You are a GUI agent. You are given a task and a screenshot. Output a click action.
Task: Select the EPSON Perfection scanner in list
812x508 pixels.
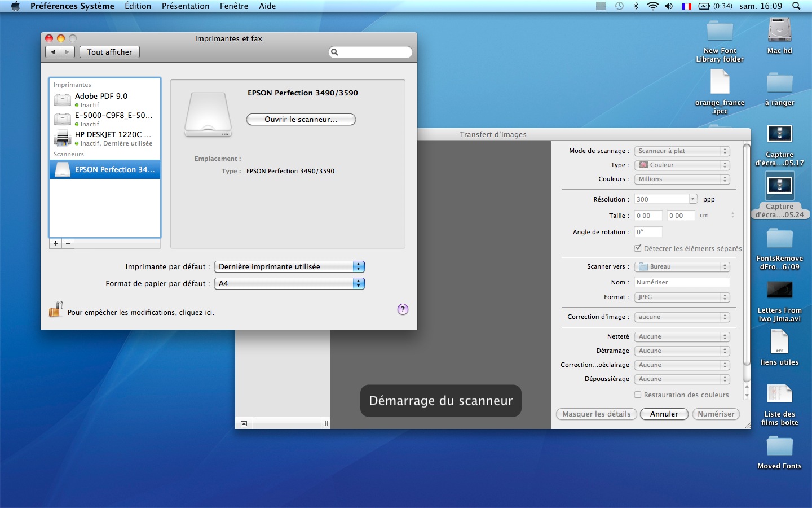click(105, 169)
